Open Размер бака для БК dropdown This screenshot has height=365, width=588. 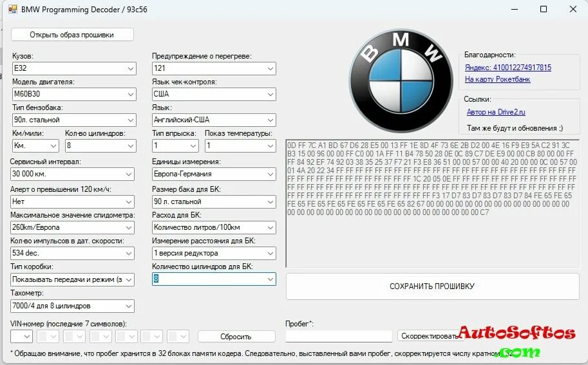click(214, 201)
